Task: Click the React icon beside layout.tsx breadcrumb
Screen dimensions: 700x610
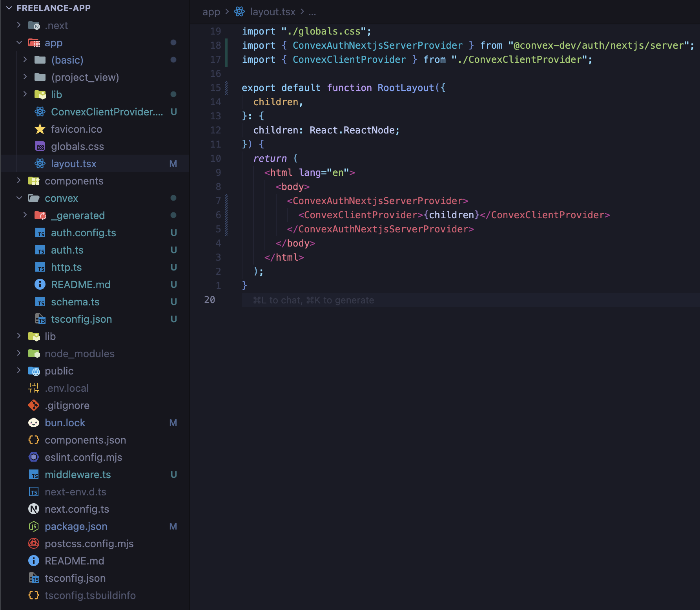Action: click(240, 12)
